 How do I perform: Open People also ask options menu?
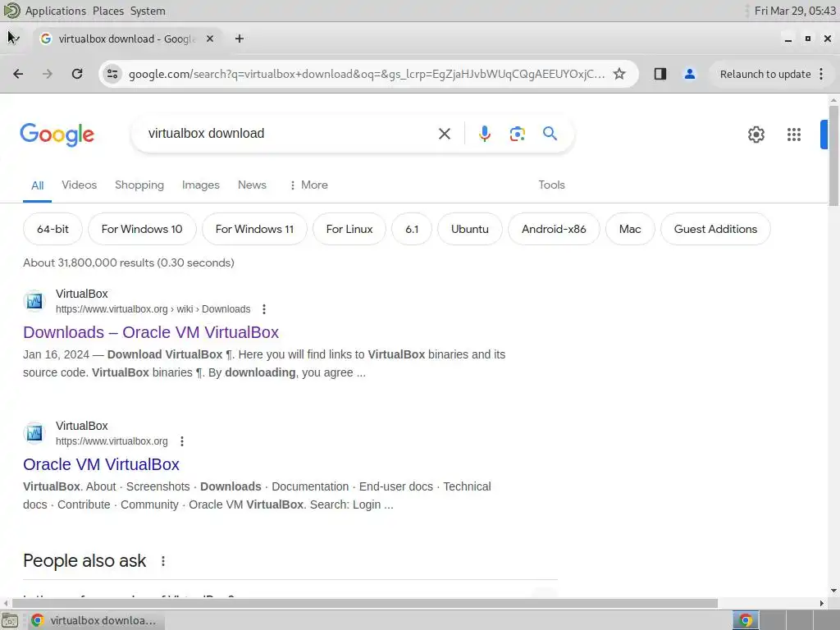(x=163, y=561)
